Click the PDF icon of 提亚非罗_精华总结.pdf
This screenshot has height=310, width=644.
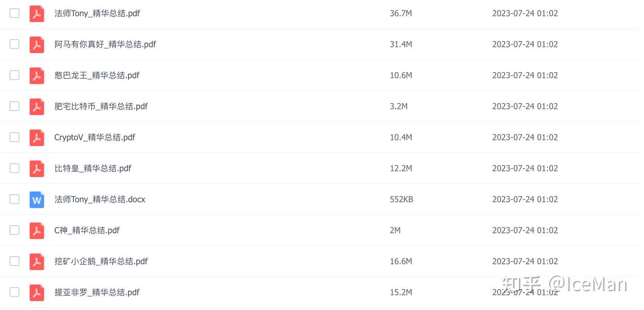point(37,293)
